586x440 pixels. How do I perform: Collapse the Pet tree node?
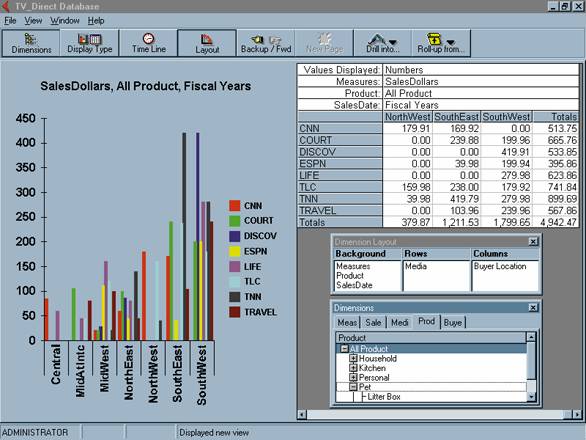[353, 387]
